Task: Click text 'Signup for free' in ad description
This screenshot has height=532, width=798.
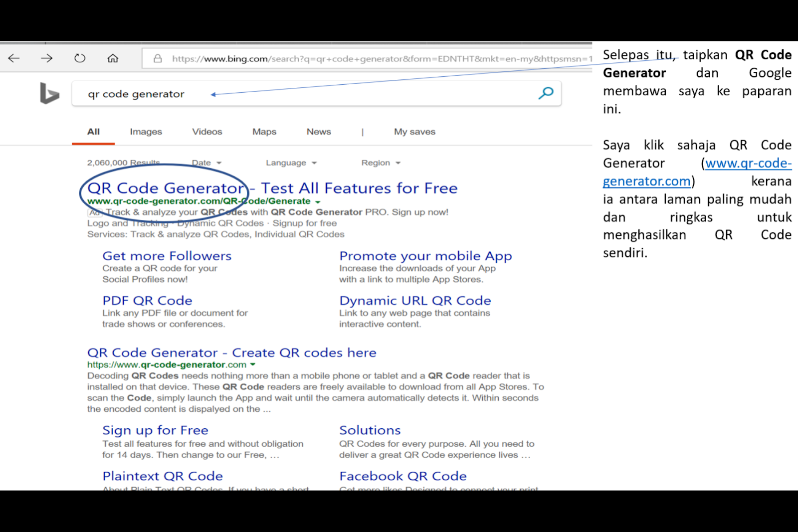Action: [x=304, y=223]
